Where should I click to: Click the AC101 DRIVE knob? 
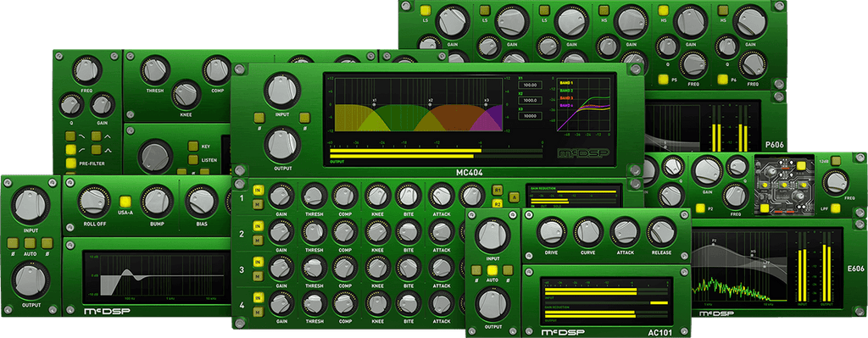pos(551,232)
